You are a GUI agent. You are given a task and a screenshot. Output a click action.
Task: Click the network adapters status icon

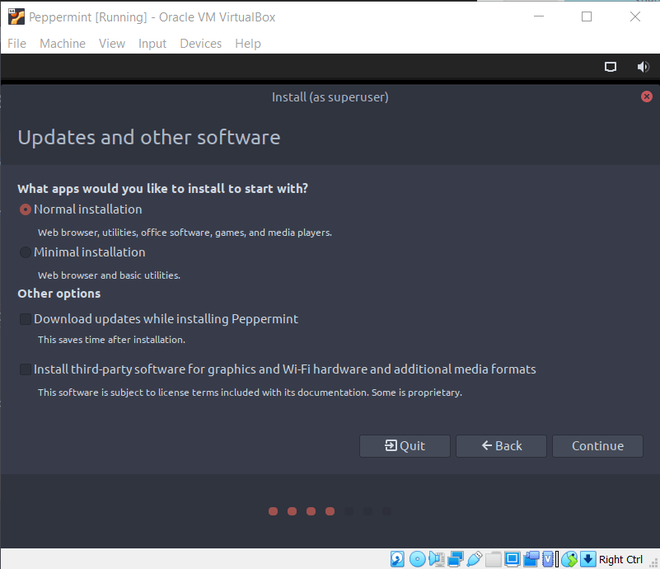455,559
